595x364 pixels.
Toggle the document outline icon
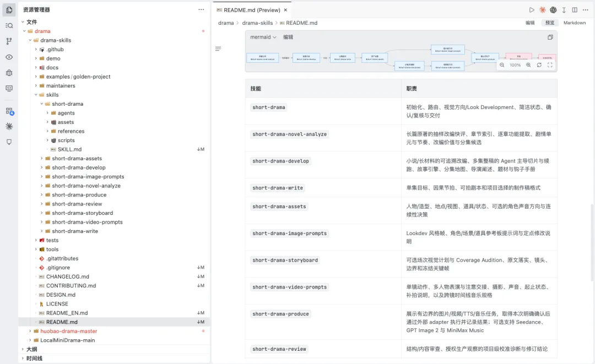coord(218,48)
